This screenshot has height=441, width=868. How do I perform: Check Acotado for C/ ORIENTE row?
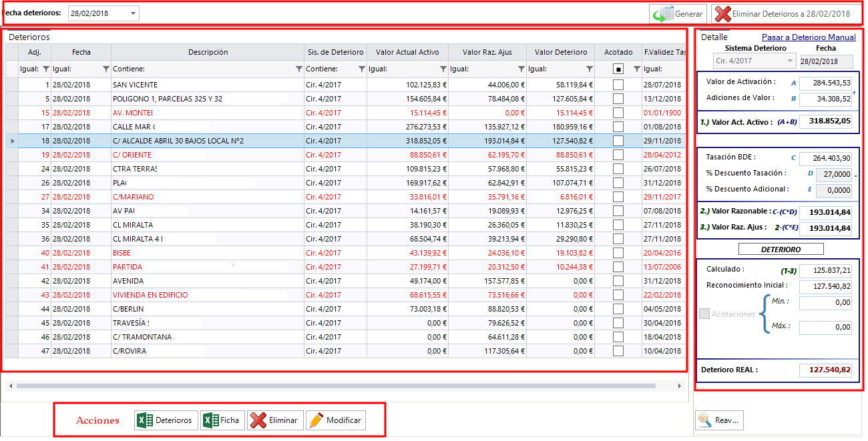[x=618, y=155]
